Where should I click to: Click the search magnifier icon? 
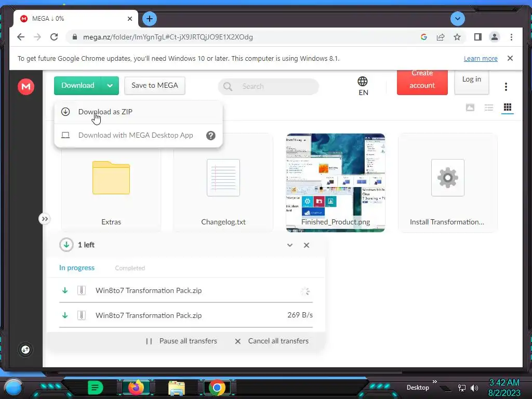[228, 87]
